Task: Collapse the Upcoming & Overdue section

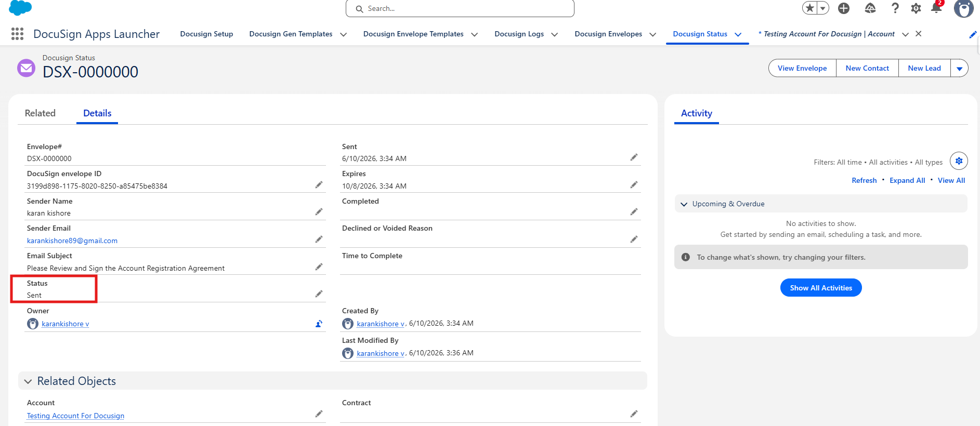Action: 684,204
